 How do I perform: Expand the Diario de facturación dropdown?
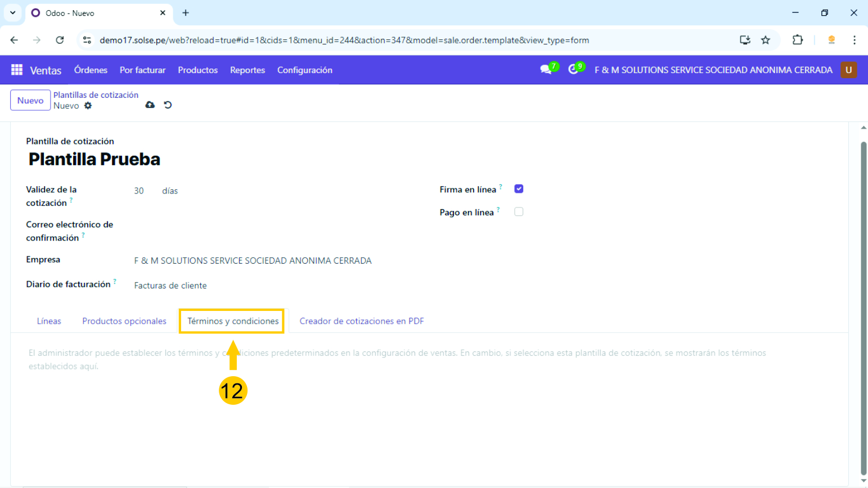click(253, 286)
